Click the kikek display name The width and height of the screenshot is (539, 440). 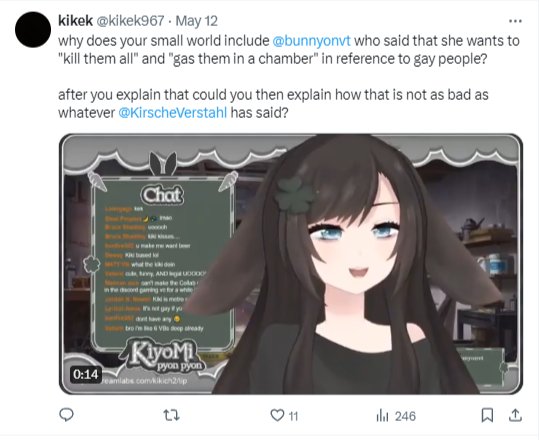(75, 21)
